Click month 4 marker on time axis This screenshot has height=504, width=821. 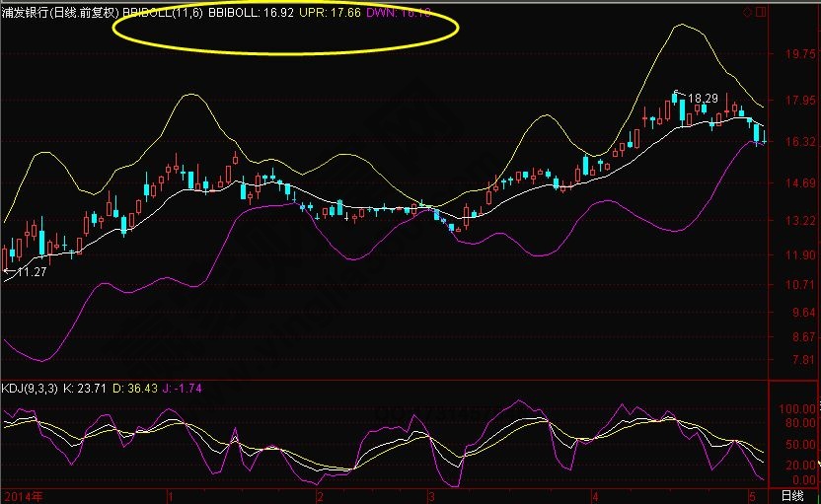[593, 495]
